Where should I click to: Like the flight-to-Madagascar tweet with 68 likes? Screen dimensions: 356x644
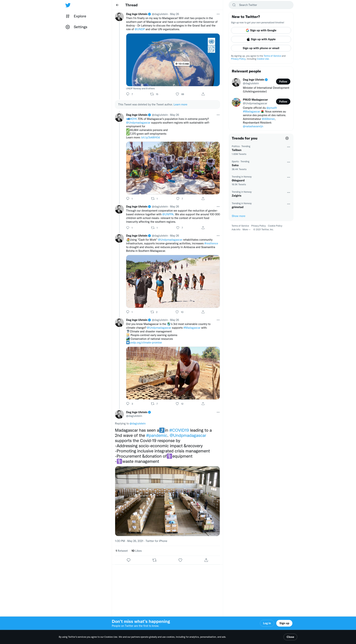[x=177, y=94]
